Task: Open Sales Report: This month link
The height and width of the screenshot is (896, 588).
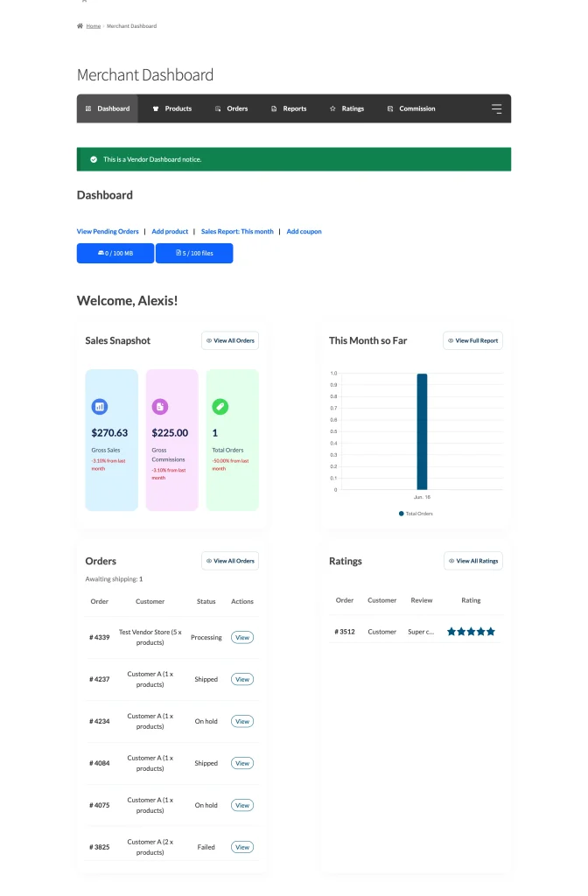Action: tap(237, 231)
